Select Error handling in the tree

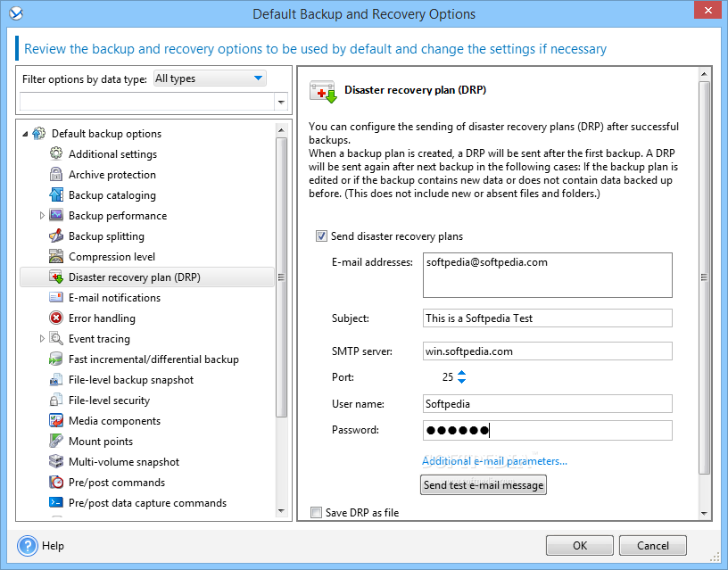coord(102,318)
